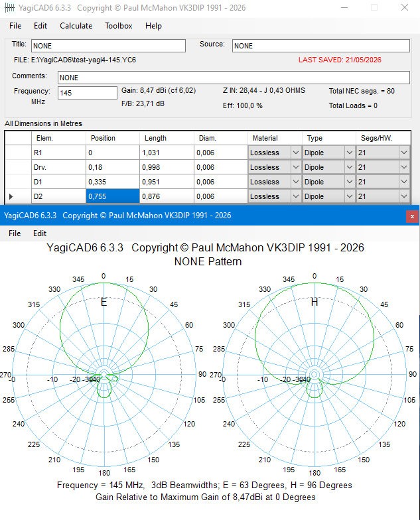The height and width of the screenshot is (520, 420).
Task: Click Drv. length cell 0,998
Action: [x=167, y=167]
